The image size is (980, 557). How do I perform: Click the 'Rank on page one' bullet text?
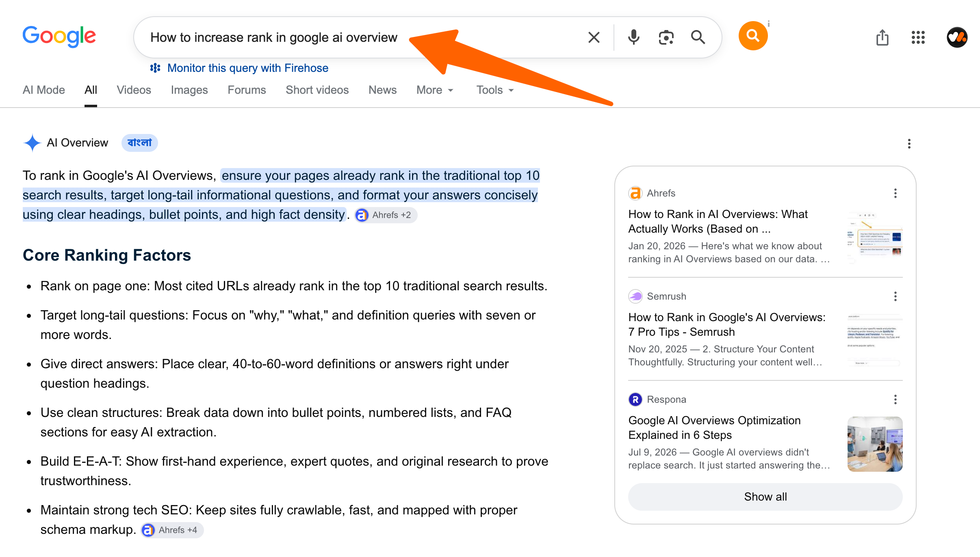coord(294,286)
